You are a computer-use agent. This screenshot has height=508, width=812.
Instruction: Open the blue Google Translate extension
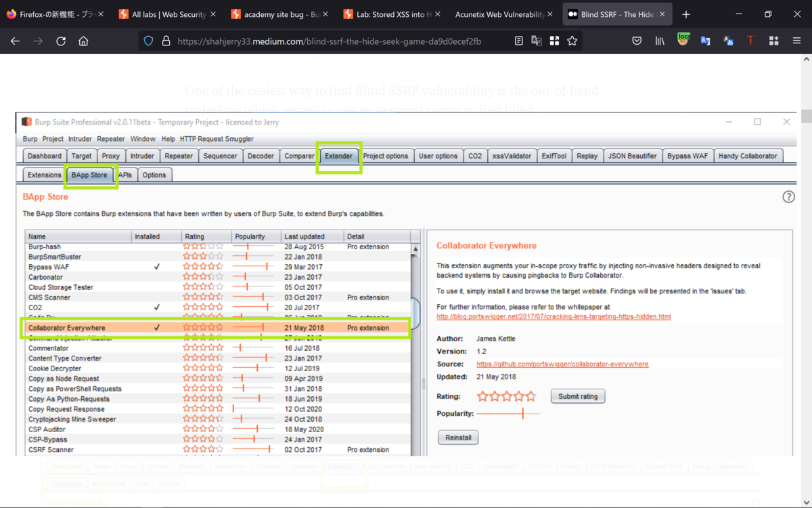coord(705,41)
